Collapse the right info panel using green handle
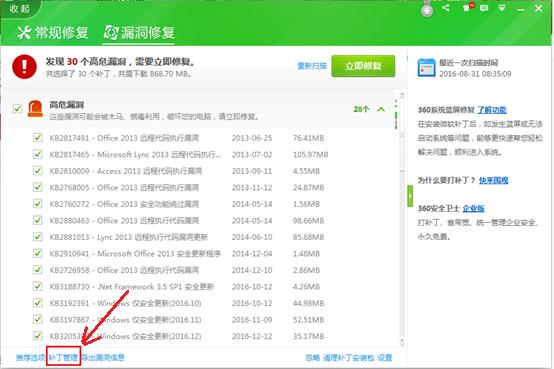The width and height of the screenshot is (554, 369). (410, 196)
